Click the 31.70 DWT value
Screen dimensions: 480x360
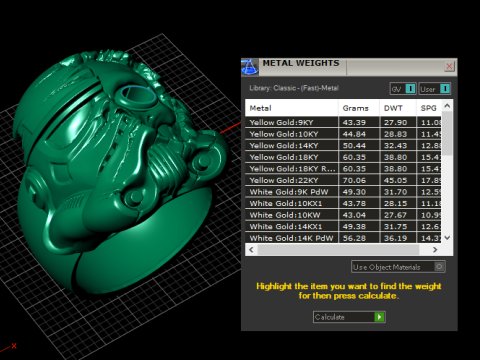[x=395, y=192]
